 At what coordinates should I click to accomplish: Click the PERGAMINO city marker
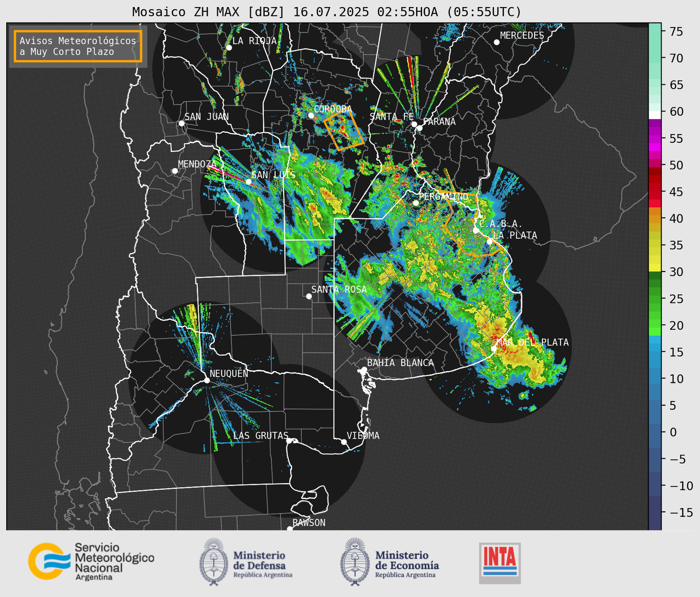coord(416,203)
